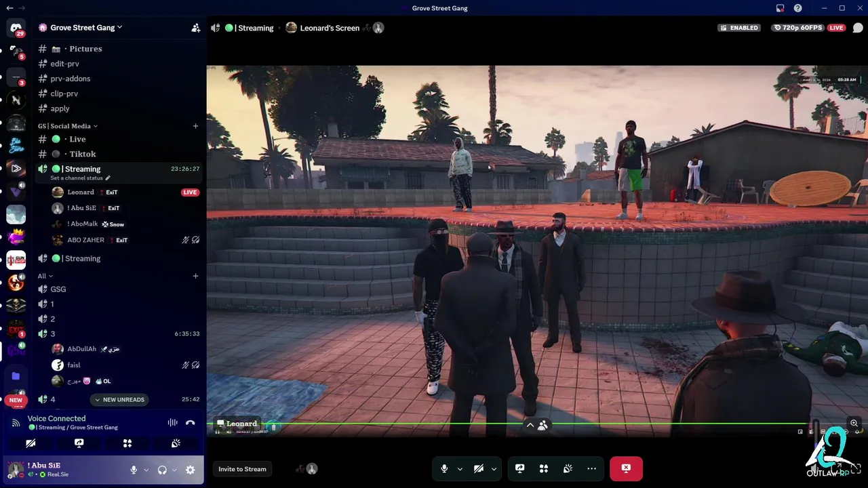The image size is (868, 488).
Task: Open the chat bubble icon at top right
Action: click(858, 28)
